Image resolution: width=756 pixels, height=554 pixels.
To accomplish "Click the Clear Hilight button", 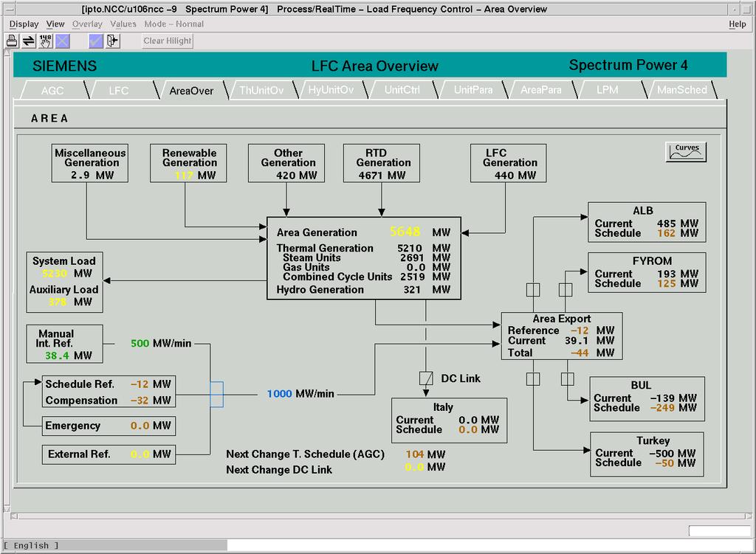I will 168,41.
